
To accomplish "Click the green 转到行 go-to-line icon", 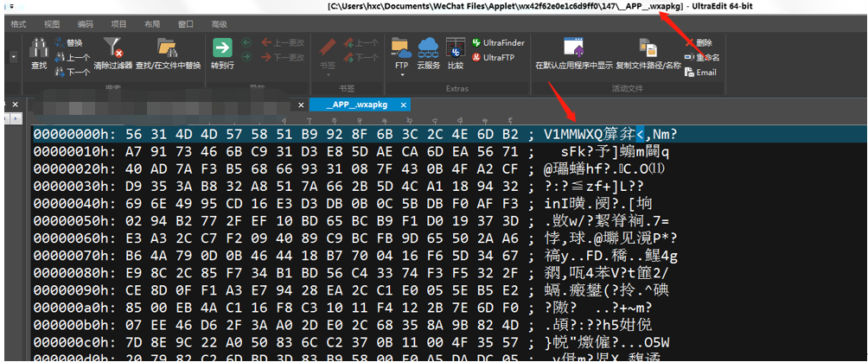I will click(x=222, y=48).
